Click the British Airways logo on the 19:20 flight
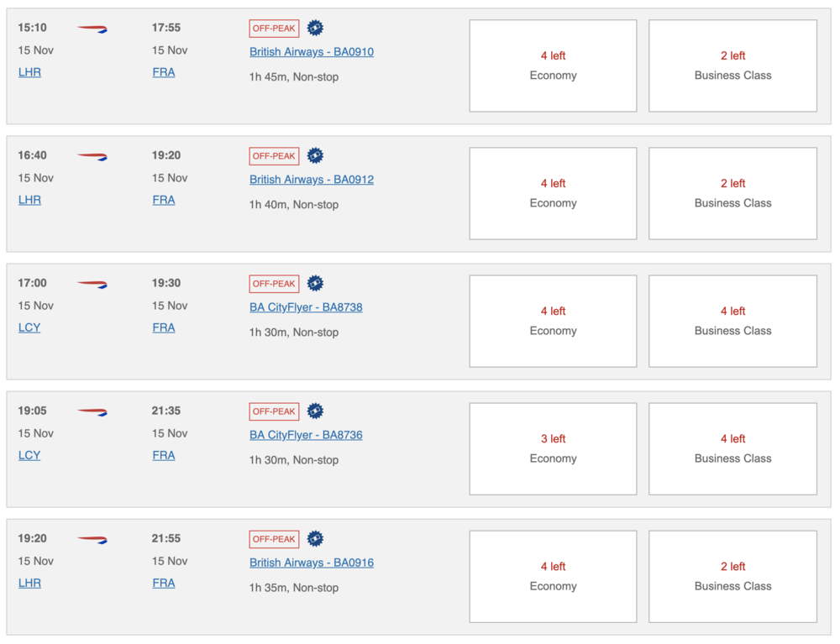 [92, 539]
